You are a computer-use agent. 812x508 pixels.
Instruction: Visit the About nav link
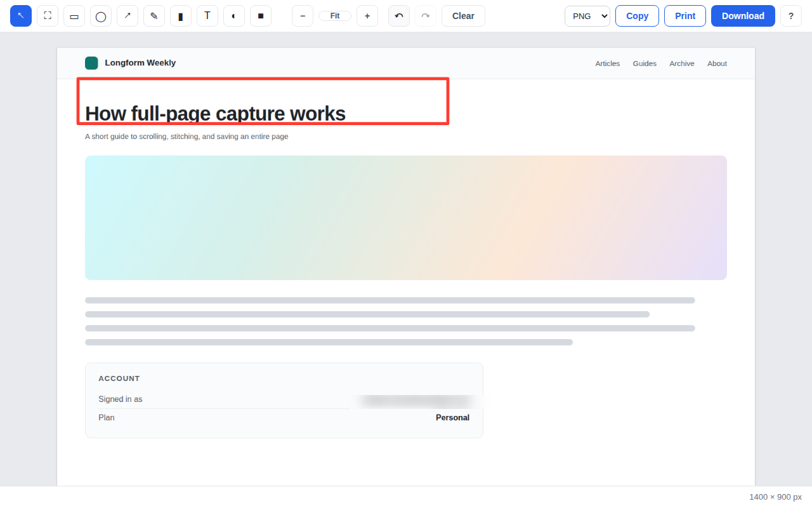(717, 63)
